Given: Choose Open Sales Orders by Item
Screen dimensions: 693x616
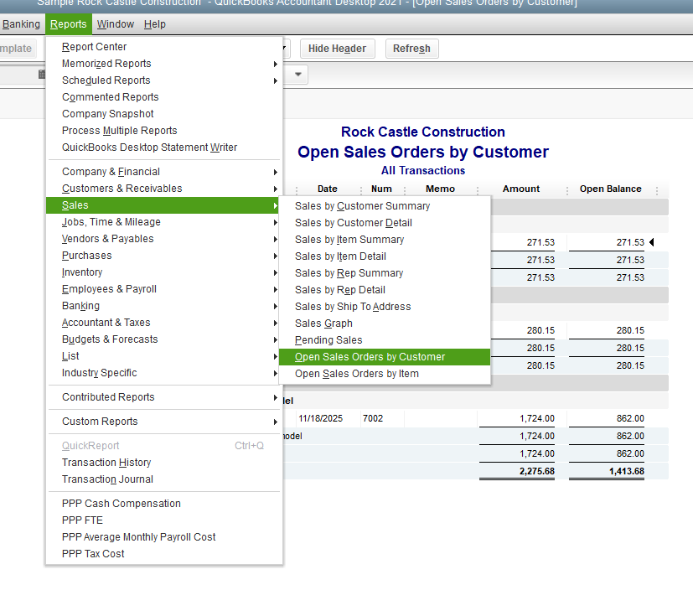Looking at the screenshot, I should (x=385, y=375).
